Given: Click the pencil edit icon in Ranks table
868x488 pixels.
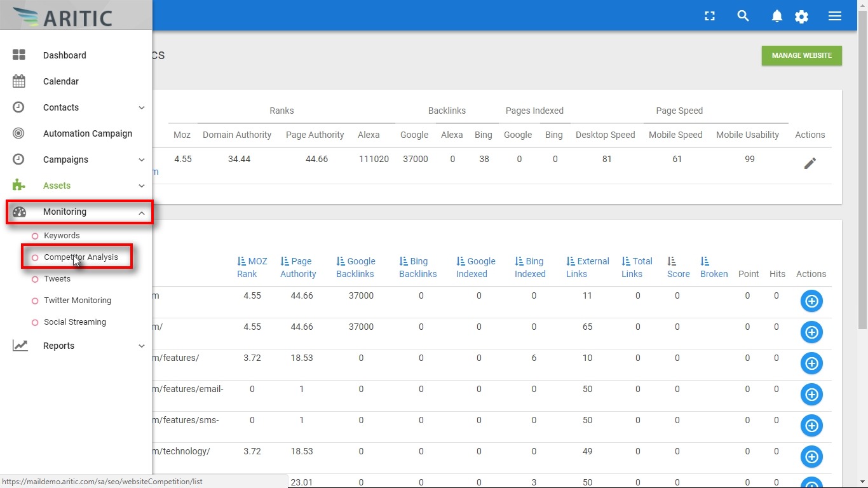Looking at the screenshot, I should [810, 163].
